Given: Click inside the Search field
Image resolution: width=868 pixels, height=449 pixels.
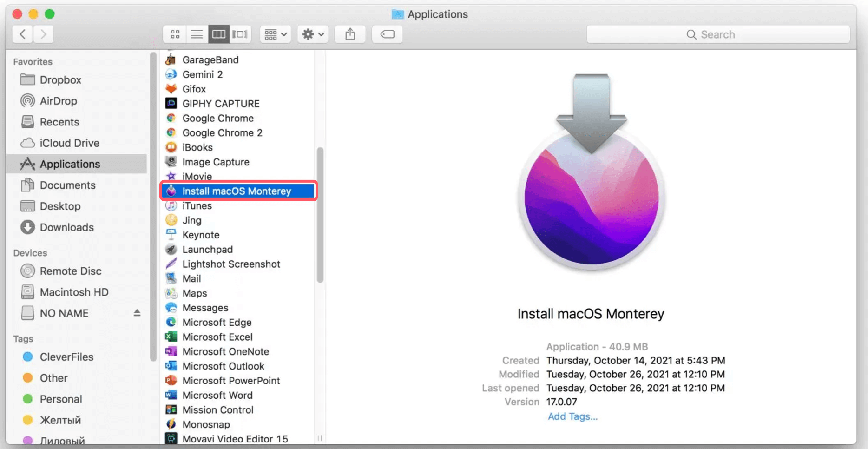Looking at the screenshot, I should 719,34.
